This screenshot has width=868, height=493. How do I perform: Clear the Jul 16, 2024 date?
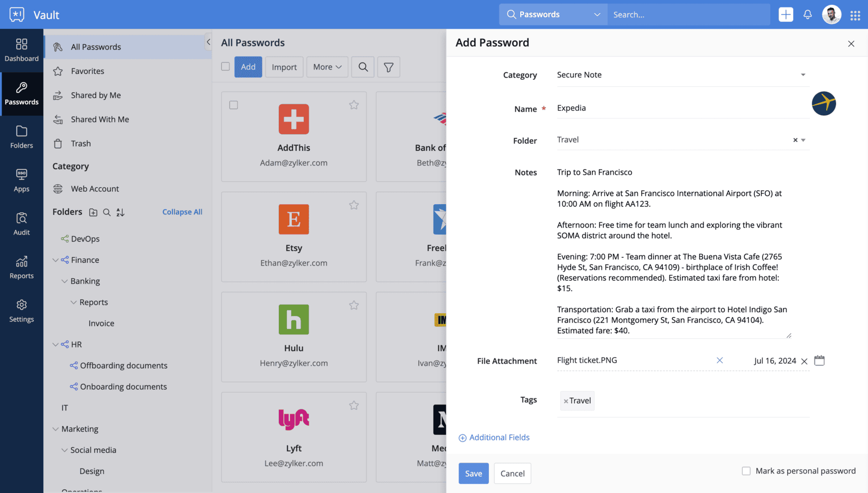click(804, 361)
